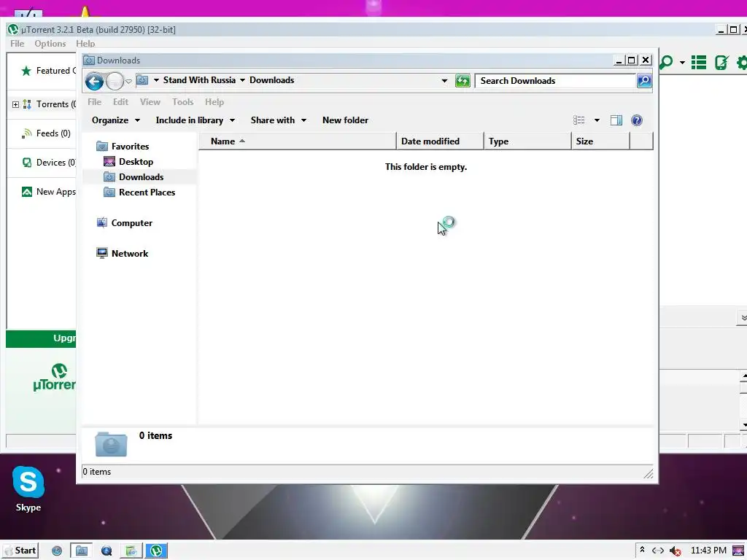The width and height of the screenshot is (747, 560).
Task: Open the 11:43 PM clock
Action: pyautogui.click(x=708, y=551)
